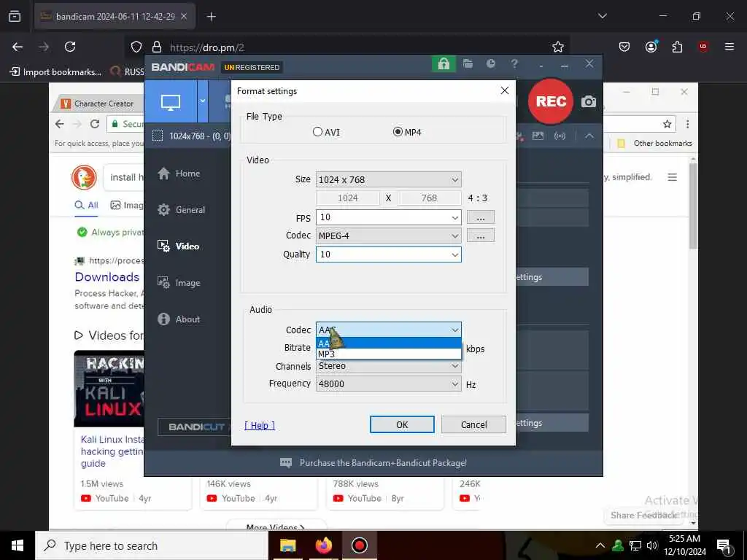Bookmark this page with the star icon
The width and height of the screenshot is (747, 560).
[558, 47]
